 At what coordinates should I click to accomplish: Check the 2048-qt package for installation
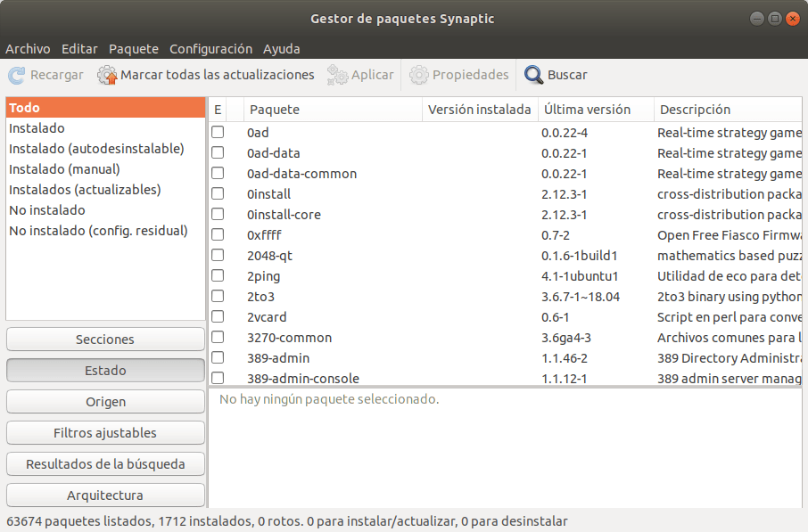(x=217, y=255)
